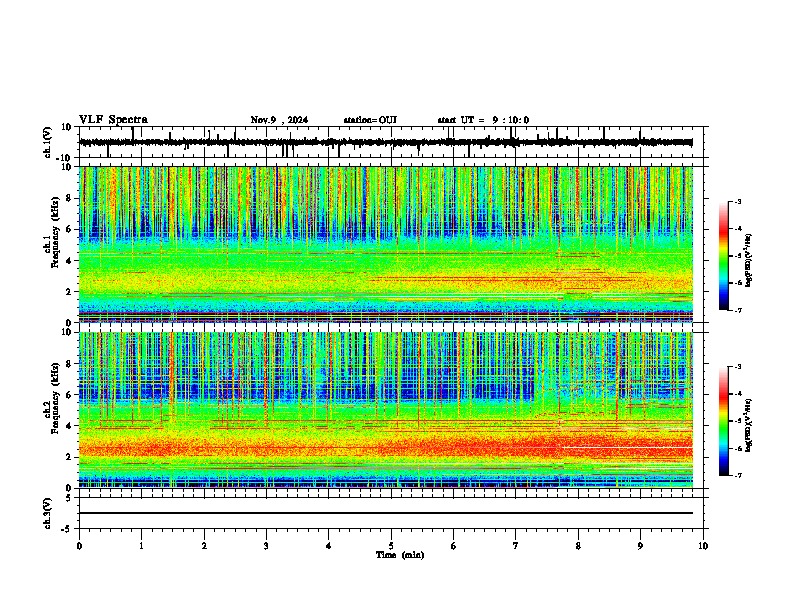Click the ch.2 spectrogram color bar
This screenshot has width=792, height=612.
(724, 421)
